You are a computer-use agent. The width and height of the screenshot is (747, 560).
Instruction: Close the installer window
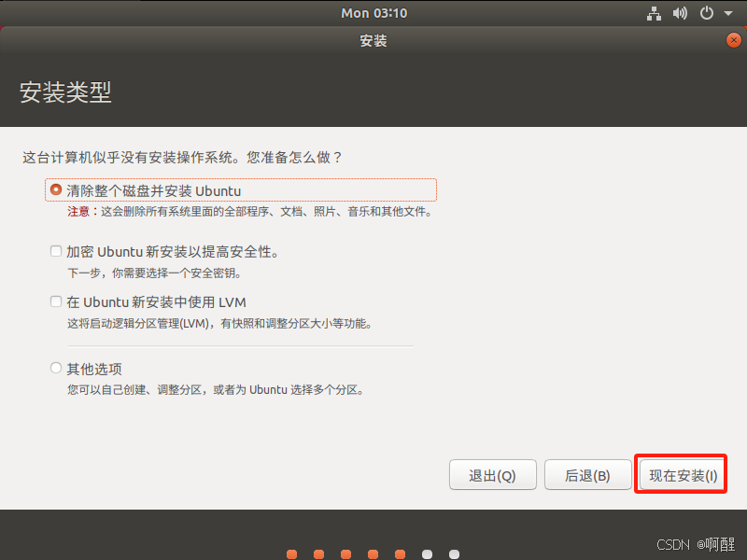733,40
